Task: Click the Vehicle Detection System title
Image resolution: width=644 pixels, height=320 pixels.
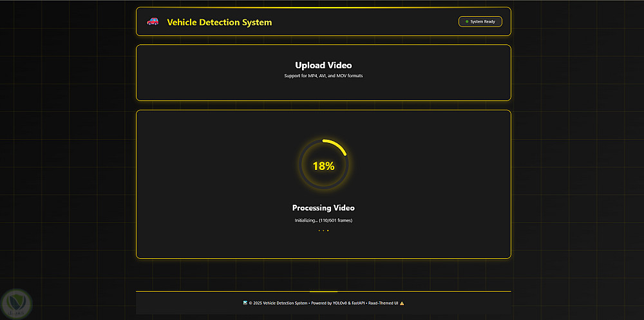Action: [x=219, y=23]
